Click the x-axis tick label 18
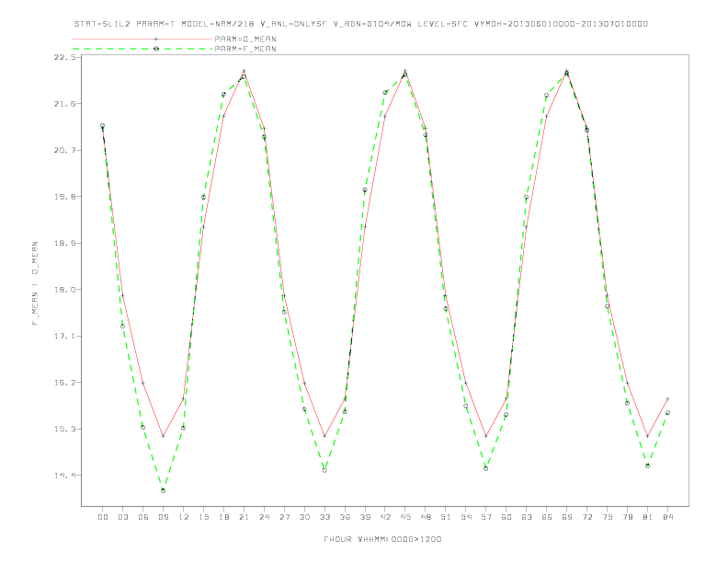Image resolution: width=728 pixels, height=563 pixels. tap(223, 517)
